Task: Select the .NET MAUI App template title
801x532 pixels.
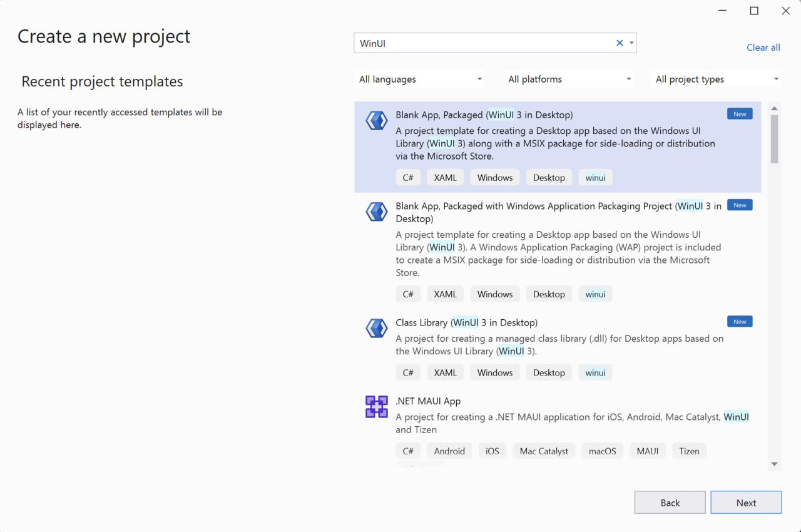Action: 428,401
